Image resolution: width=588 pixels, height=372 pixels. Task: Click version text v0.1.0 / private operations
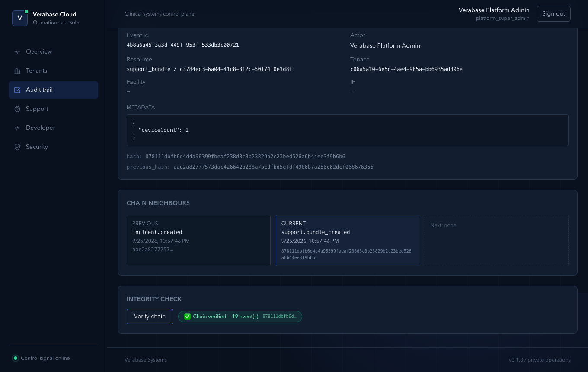540,360
